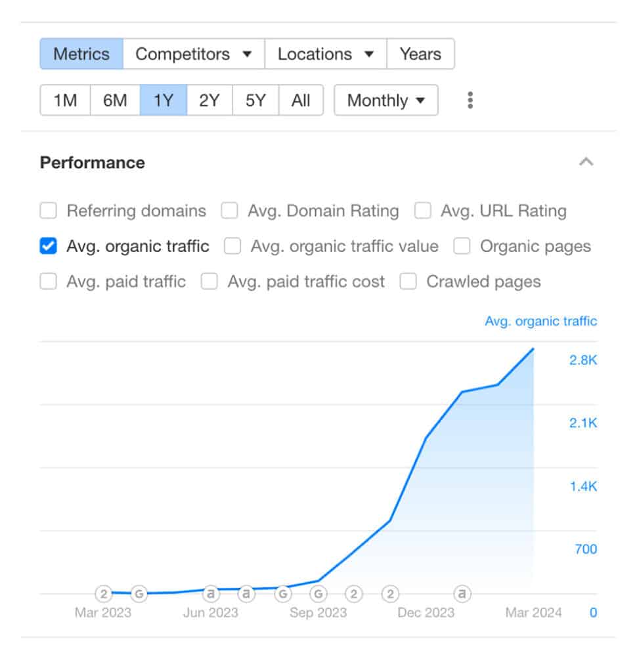Click the "a" marker after Dec 2023
The image size is (637, 672).
[462, 594]
